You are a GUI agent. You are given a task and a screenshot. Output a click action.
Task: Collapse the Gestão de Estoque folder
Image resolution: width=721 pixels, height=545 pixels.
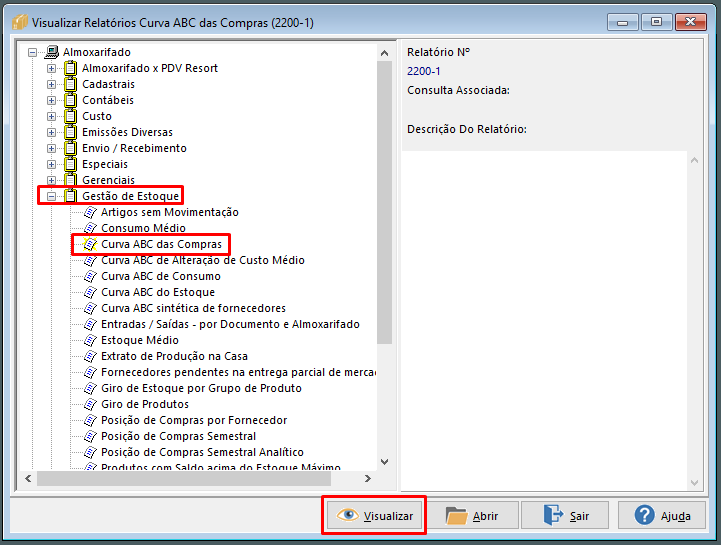pos(52,196)
